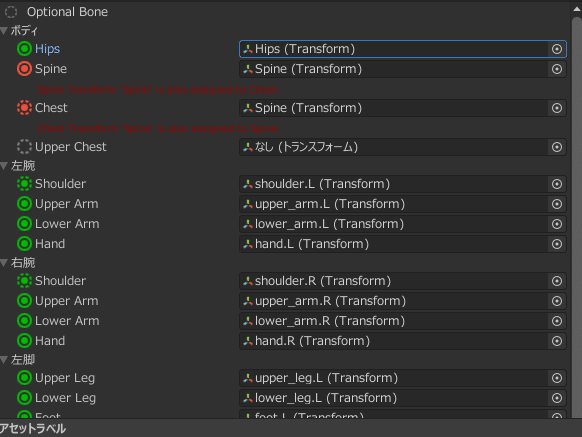Click the red dashed Chest indicator
582x437 pixels.
[x=24, y=108]
